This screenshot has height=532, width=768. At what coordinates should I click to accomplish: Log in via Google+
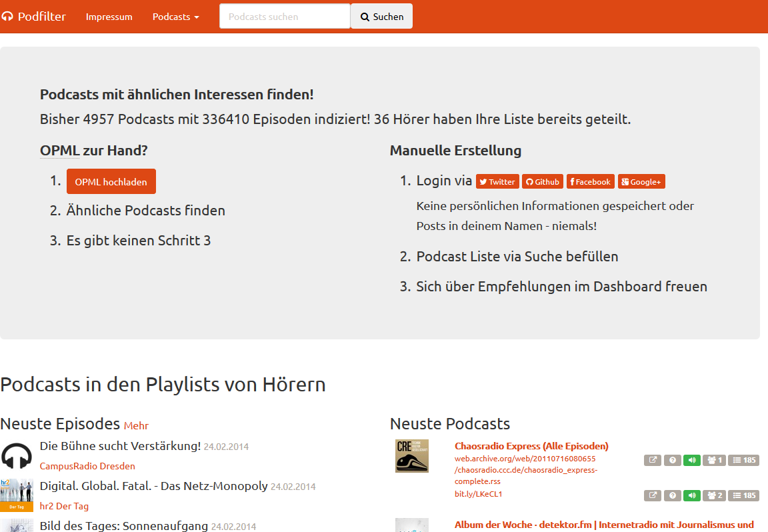pos(641,182)
